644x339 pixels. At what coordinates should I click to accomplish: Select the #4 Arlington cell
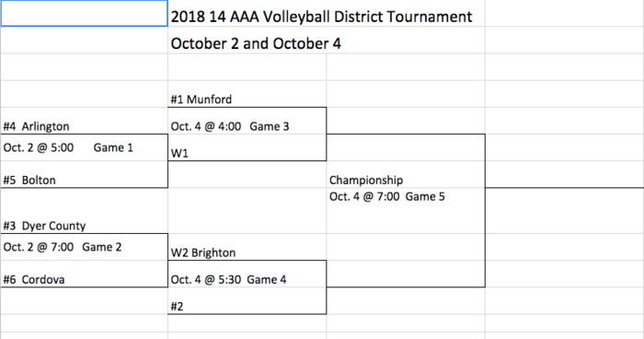click(85, 121)
